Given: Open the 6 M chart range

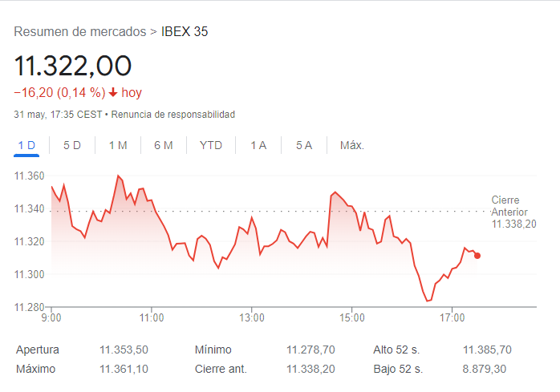Looking at the screenshot, I should click(x=164, y=145).
